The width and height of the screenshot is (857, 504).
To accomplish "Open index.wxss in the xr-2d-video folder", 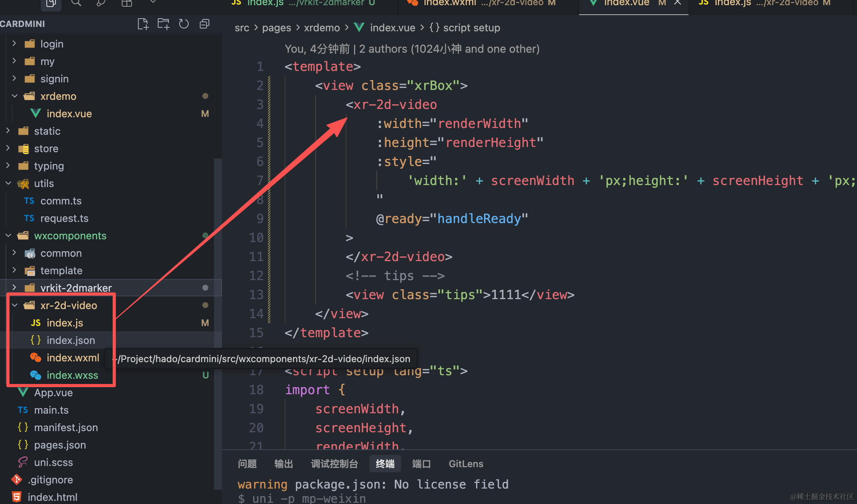I will (72, 375).
